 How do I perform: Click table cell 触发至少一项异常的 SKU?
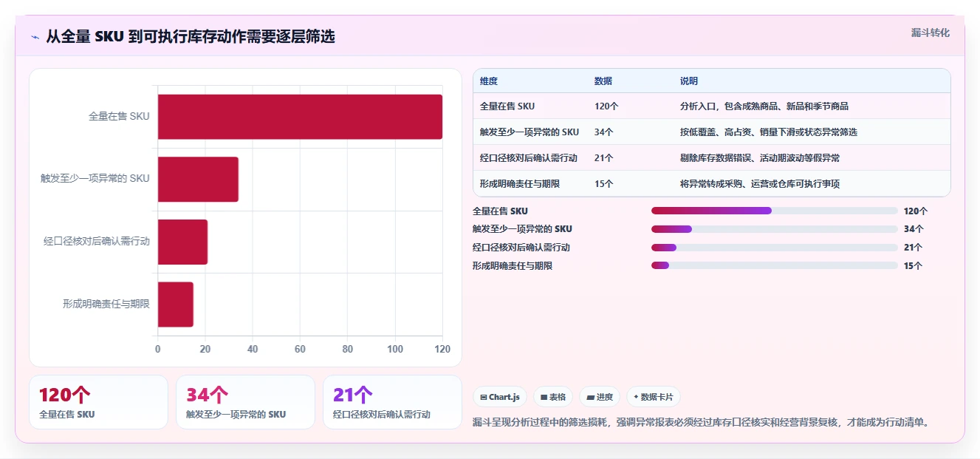coord(530,132)
